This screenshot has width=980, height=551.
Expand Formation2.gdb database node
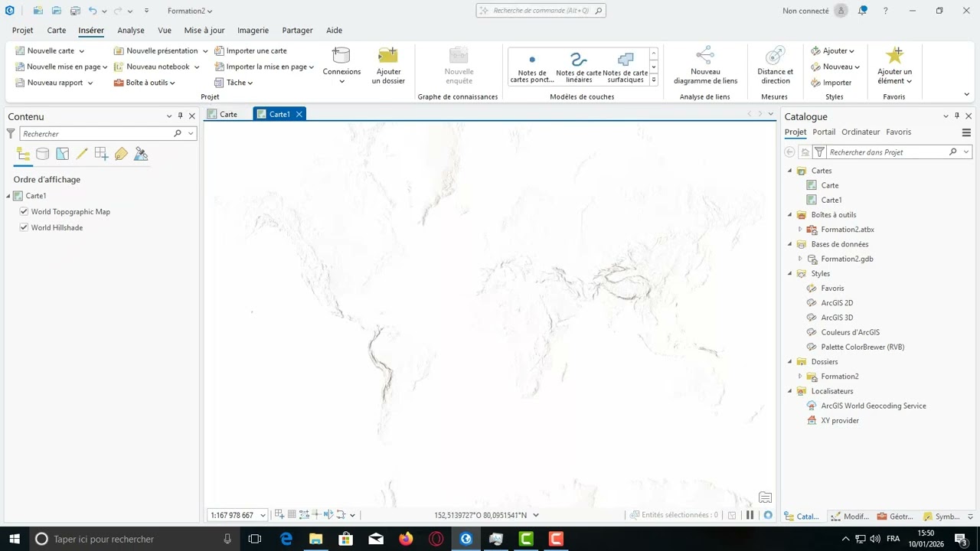tap(800, 259)
